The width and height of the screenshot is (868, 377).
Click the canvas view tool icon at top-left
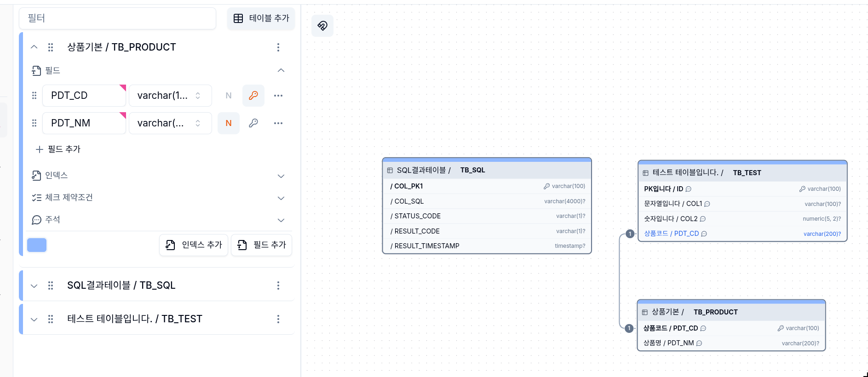[x=322, y=26]
